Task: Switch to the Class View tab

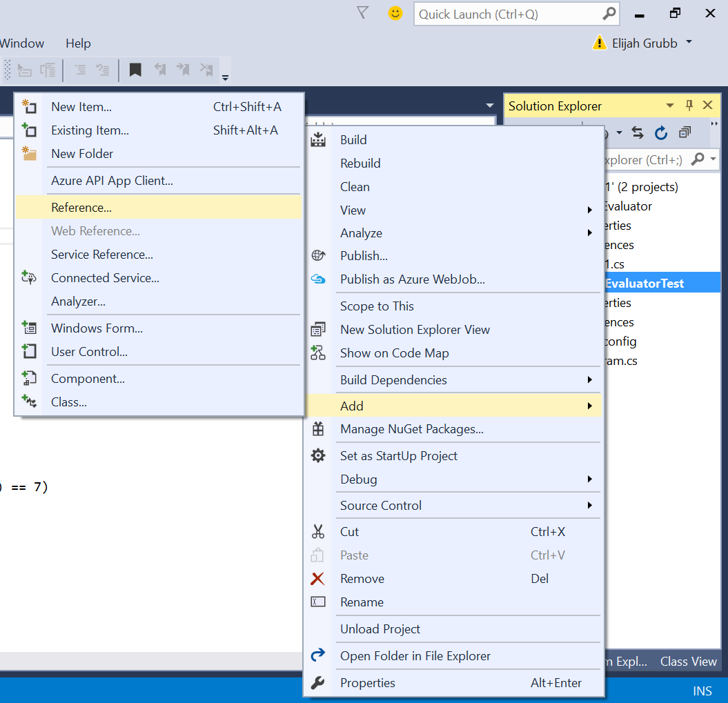Action: point(688,661)
